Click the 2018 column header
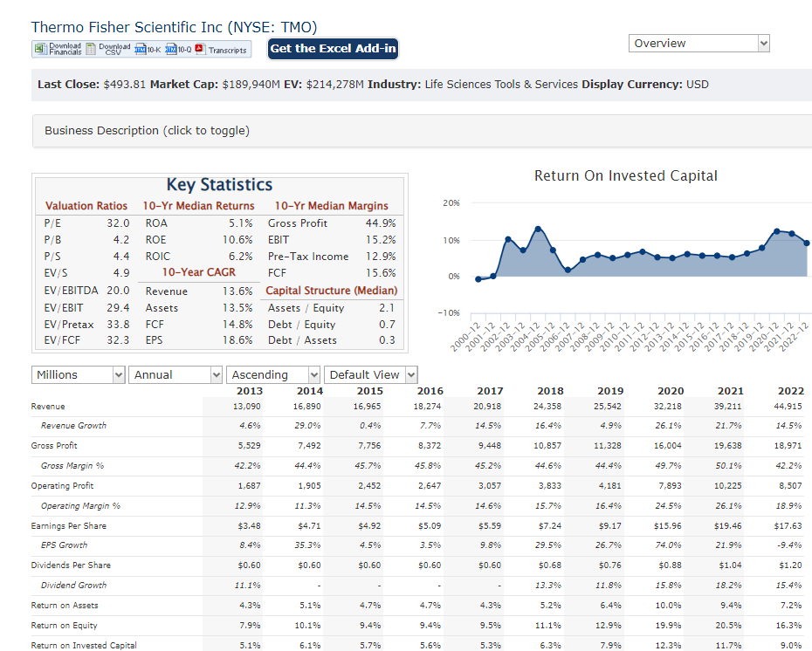812x651 pixels. [550, 391]
